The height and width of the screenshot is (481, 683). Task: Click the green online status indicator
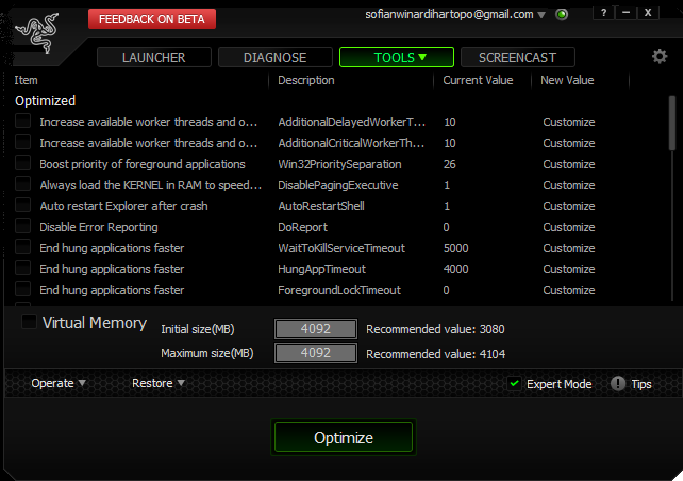(561, 14)
